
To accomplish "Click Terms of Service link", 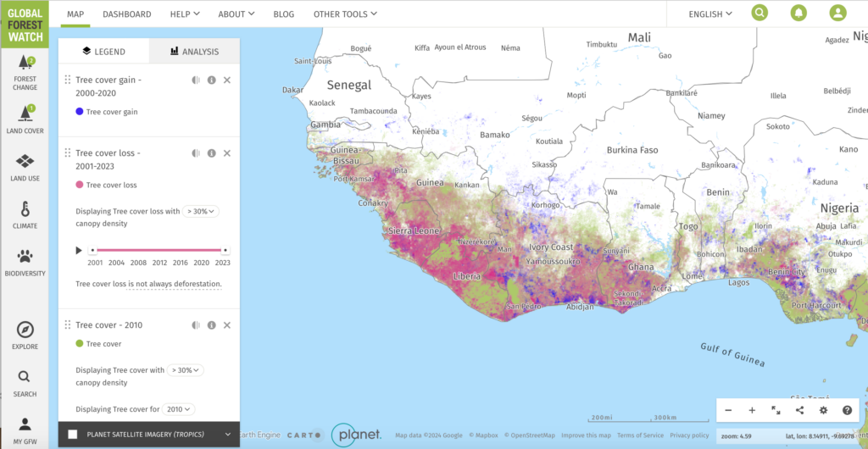I will tap(640, 435).
